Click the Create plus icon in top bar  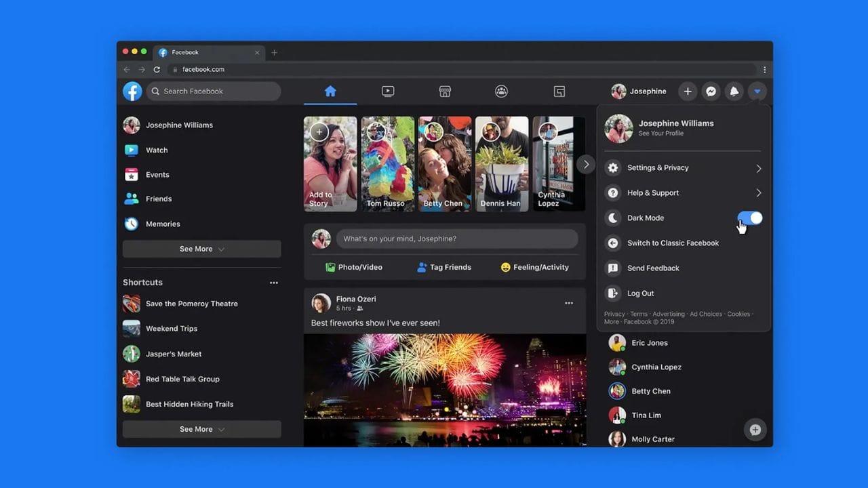[688, 91]
